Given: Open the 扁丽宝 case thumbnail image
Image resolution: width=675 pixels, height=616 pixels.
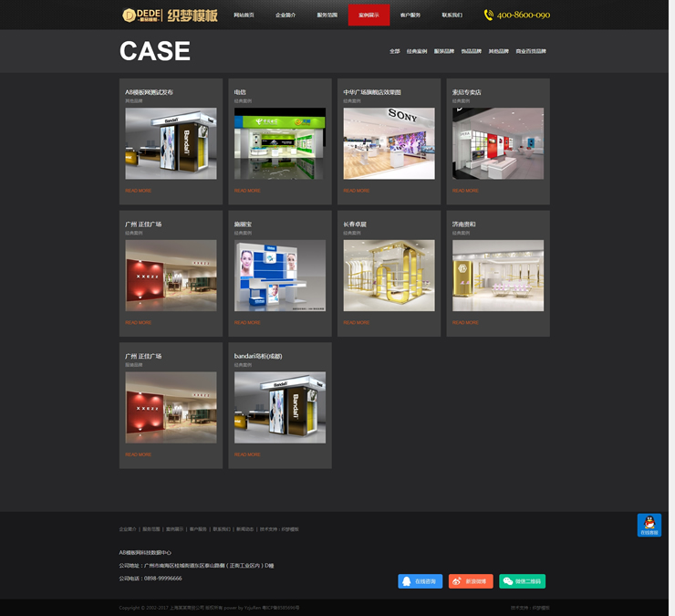Looking at the screenshot, I should pyautogui.click(x=279, y=276).
